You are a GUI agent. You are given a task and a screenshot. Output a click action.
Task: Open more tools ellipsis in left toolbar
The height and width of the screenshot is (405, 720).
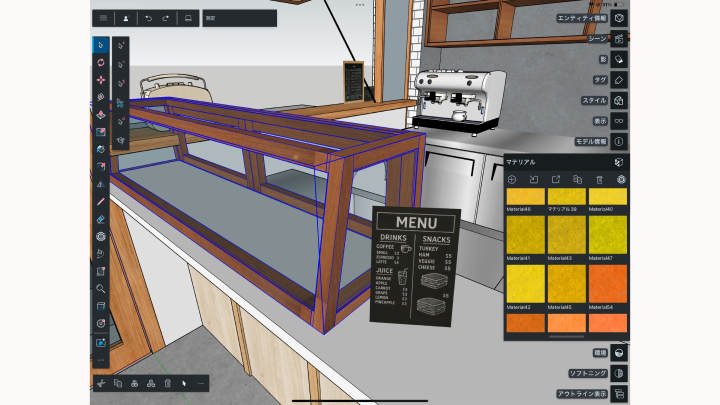click(101, 360)
